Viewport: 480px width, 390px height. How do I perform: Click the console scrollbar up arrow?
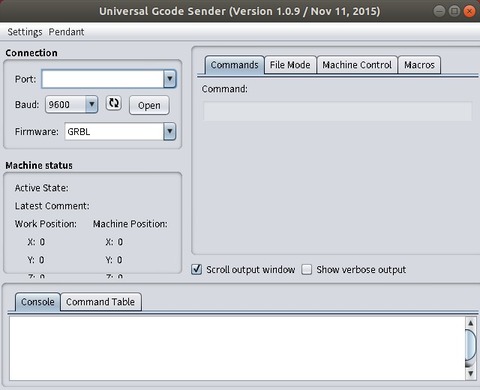pos(470,323)
